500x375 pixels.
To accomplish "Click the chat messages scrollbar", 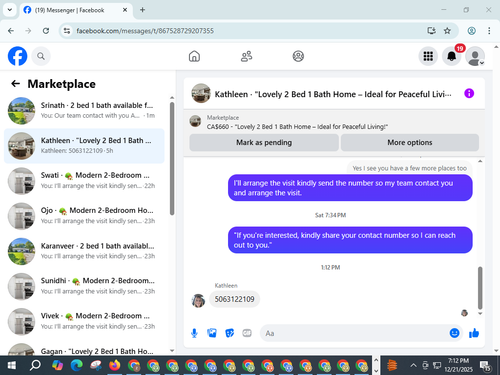I will click(x=480, y=288).
